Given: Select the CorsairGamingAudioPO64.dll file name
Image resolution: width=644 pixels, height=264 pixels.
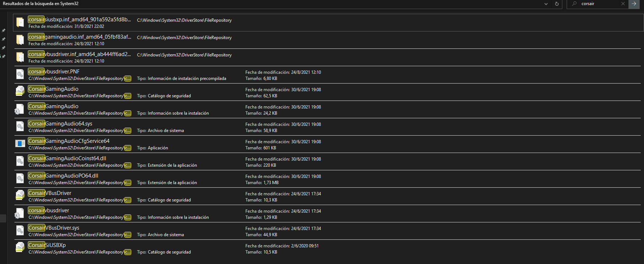Looking at the screenshot, I should click(x=63, y=176).
